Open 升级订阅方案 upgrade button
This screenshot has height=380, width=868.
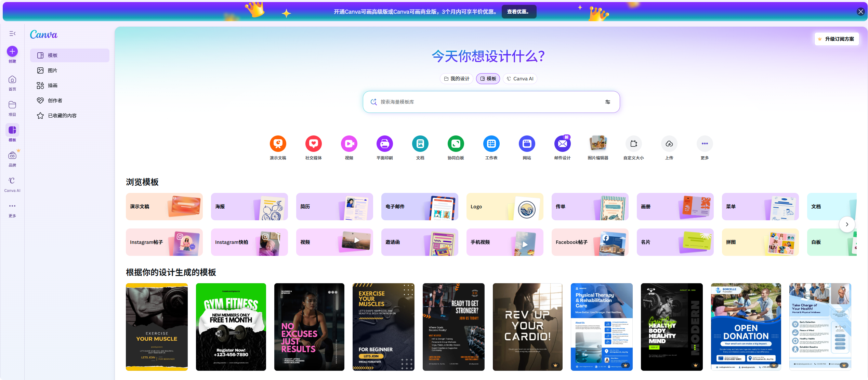[837, 39]
